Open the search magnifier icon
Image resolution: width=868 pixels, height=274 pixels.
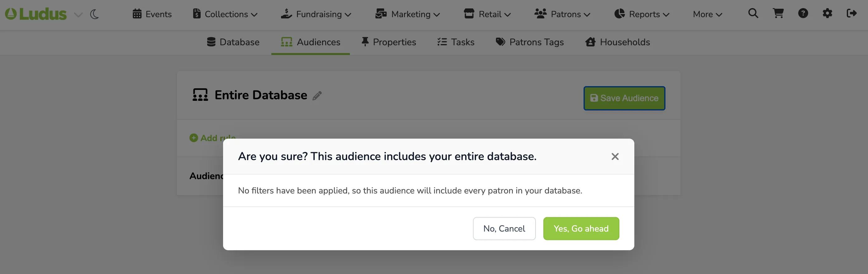(x=753, y=13)
